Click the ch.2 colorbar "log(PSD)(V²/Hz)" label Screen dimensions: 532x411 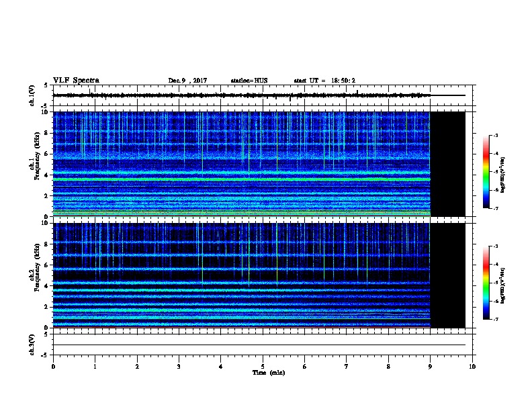click(502, 285)
